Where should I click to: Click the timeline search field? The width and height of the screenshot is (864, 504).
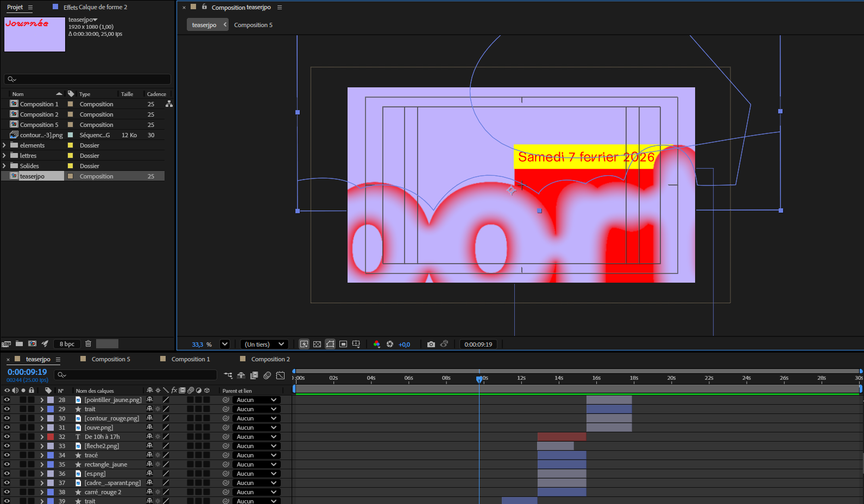[x=136, y=375]
